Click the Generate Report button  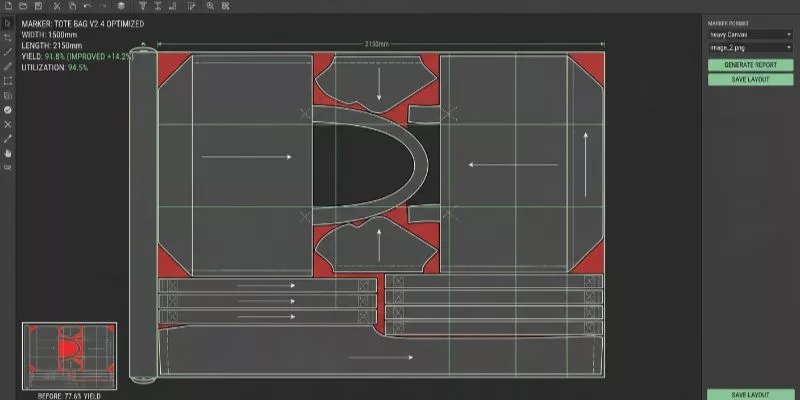(x=750, y=65)
